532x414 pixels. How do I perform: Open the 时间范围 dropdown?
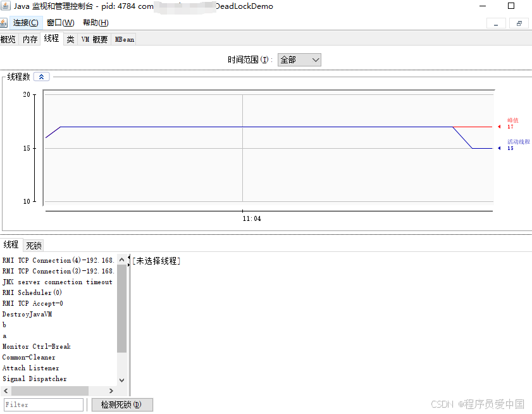coord(299,60)
